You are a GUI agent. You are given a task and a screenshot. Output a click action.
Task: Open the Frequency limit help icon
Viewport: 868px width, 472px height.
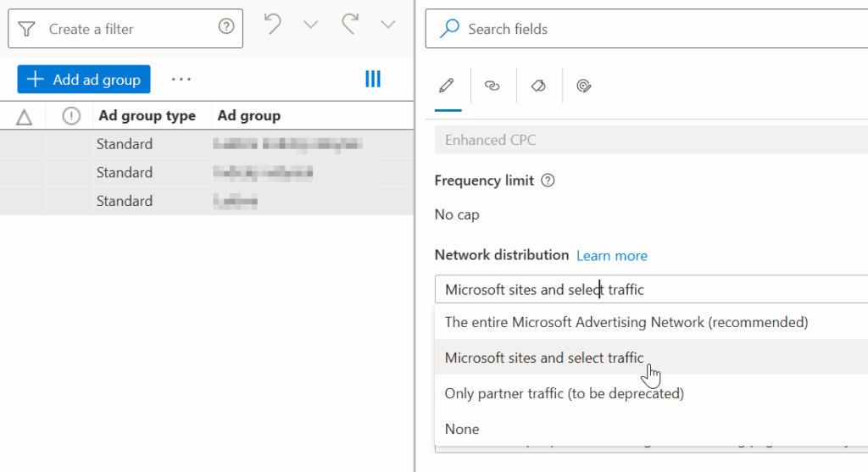[548, 180]
